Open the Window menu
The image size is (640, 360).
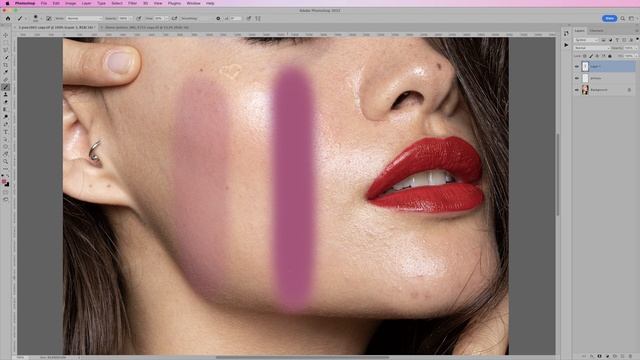[193, 3]
